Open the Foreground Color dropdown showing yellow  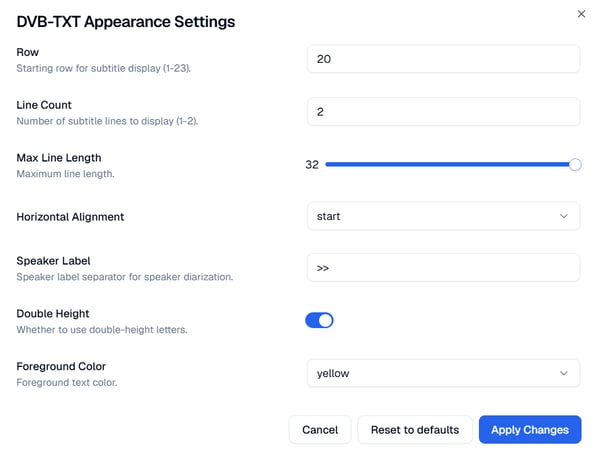443,373
